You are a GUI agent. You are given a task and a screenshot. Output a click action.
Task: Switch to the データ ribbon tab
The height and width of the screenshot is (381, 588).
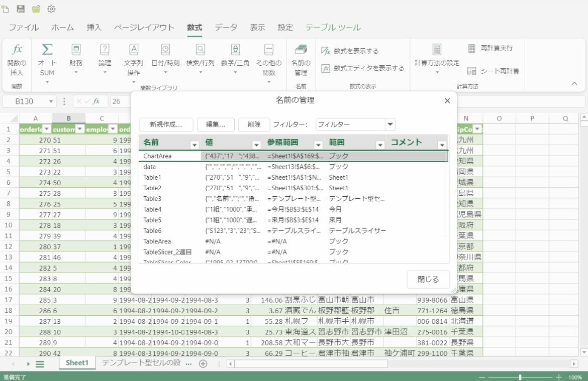tap(226, 27)
